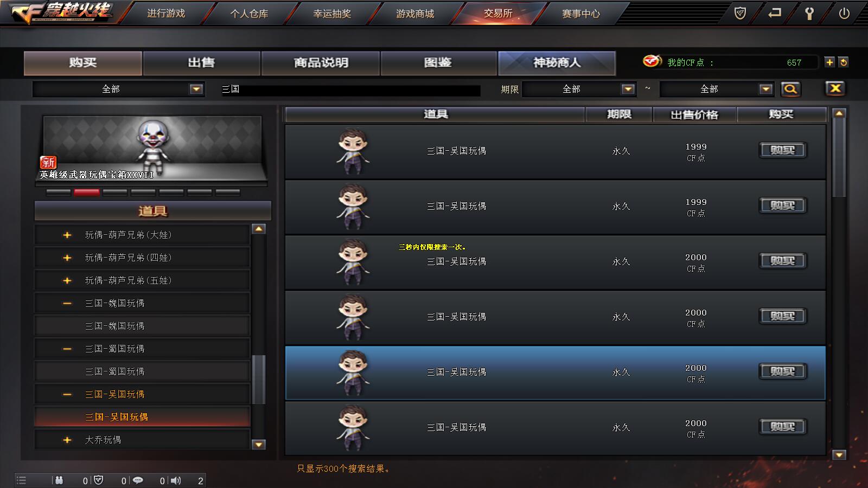The height and width of the screenshot is (488, 868).
Task: Click the power exit icon
Action: pyautogui.click(x=844, y=13)
